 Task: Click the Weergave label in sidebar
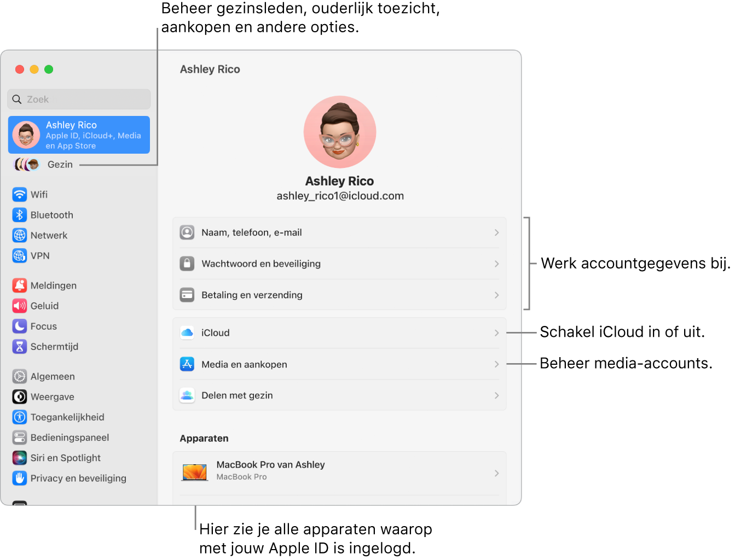point(53,396)
